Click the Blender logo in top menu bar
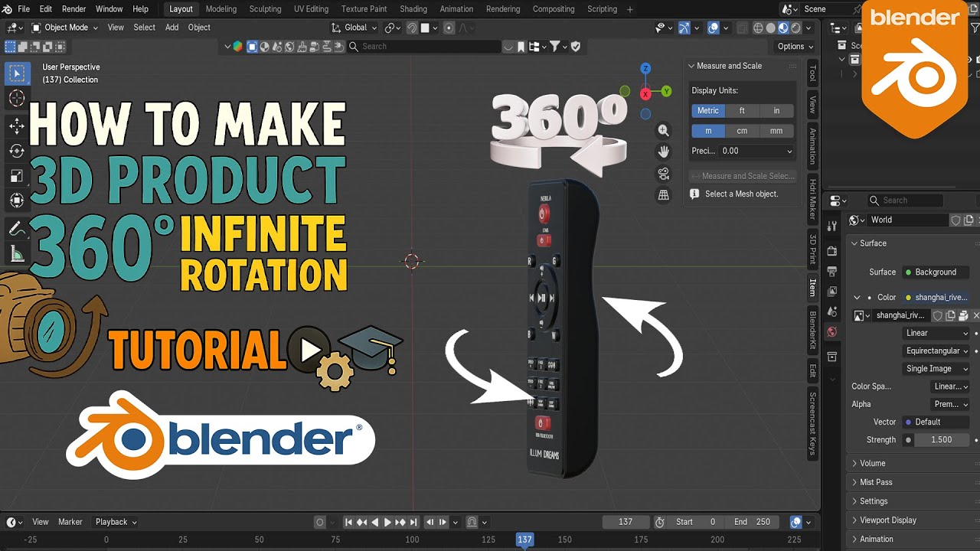 (x=6, y=9)
